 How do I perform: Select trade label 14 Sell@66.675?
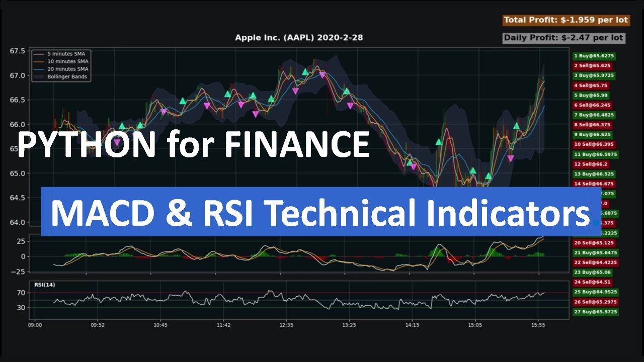(x=594, y=184)
